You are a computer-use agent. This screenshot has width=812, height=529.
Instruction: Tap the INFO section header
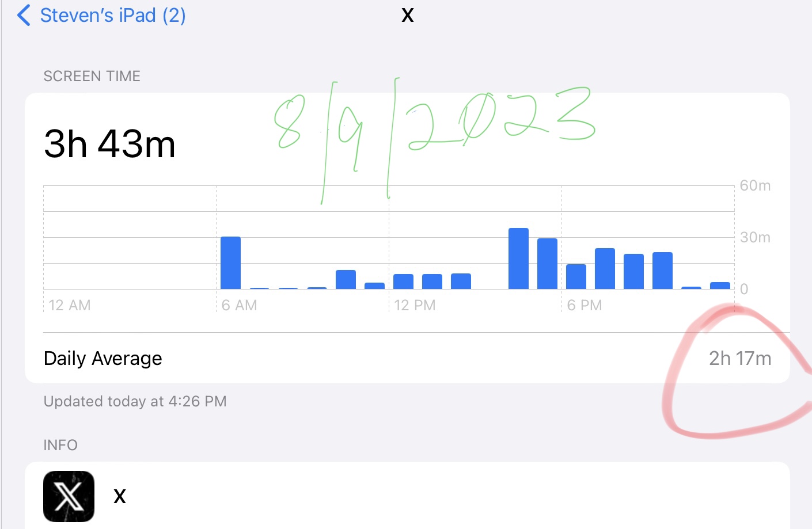[60, 445]
